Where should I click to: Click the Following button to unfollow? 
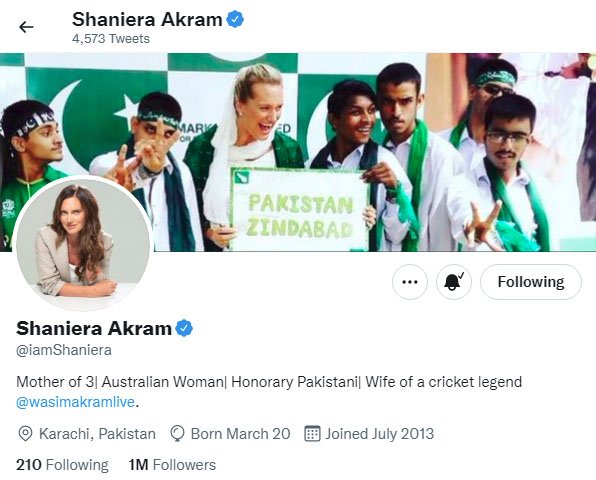tap(531, 282)
